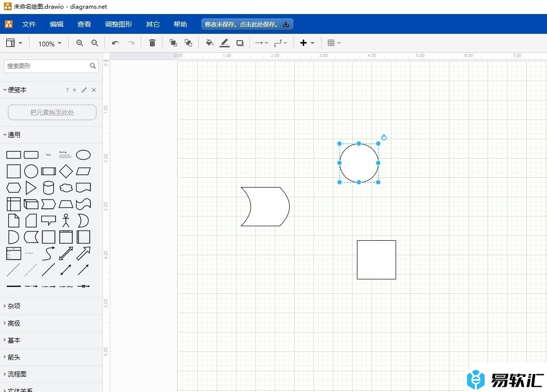This screenshot has width=547, height=392.
Task: Select the curved S-arrow shape
Action: coord(48,254)
